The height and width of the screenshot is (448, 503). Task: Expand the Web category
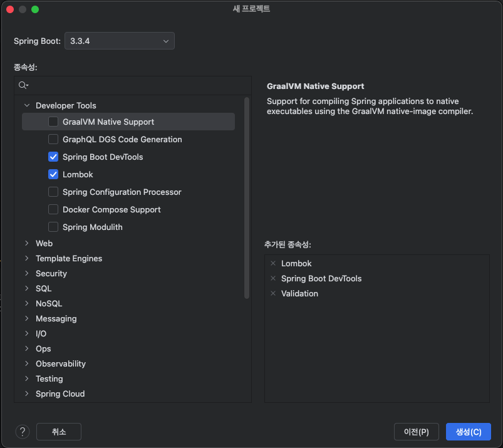tap(27, 243)
